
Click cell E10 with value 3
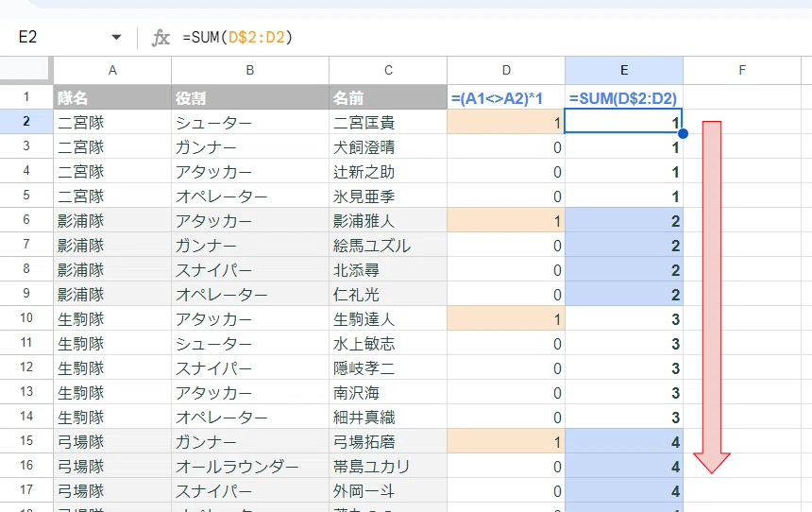click(624, 318)
